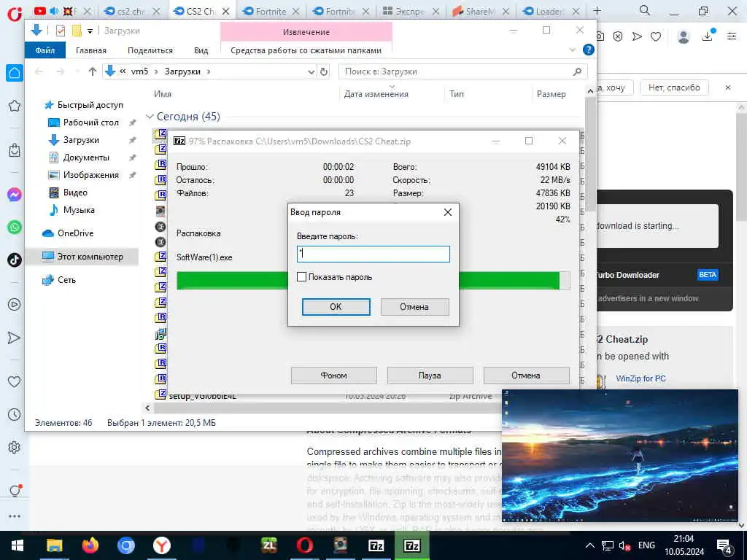Click Отмена in the 7-Zip extraction window
Screen dimensions: 747x560
click(x=526, y=376)
